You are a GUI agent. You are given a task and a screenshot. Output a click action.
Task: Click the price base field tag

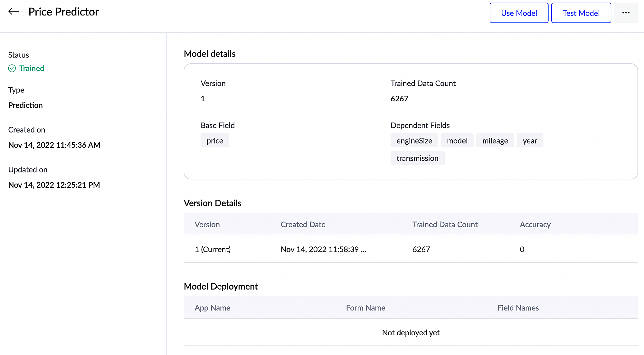tap(215, 141)
